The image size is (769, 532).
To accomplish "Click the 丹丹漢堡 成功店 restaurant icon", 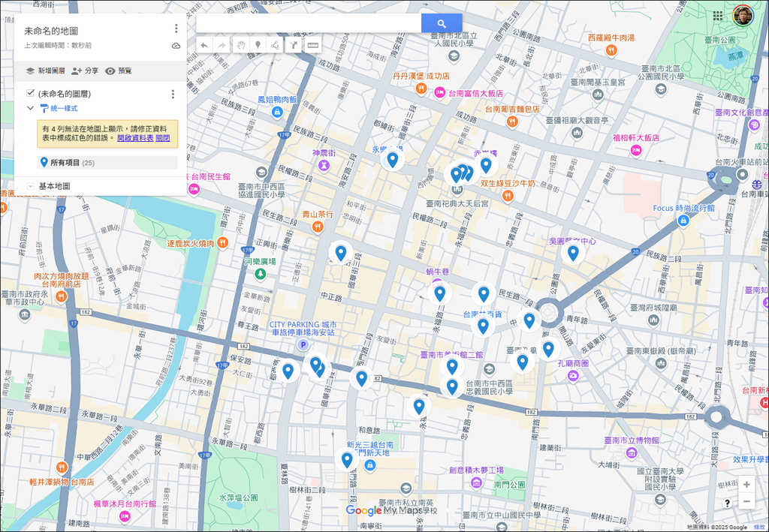I will pos(421,89).
